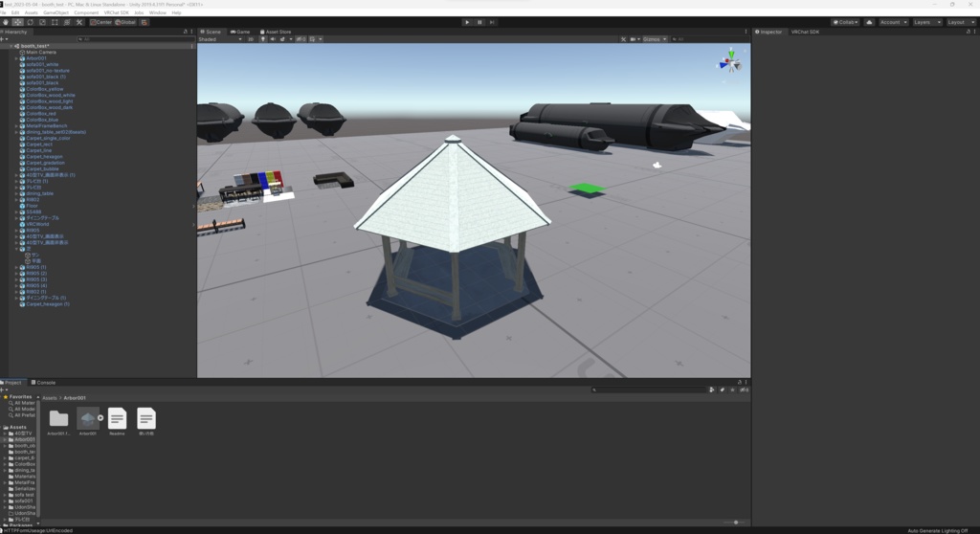Image resolution: width=980 pixels, height=534 pixels.
Task: Toggle pivot mode Center button
Action: coord(100,22)
